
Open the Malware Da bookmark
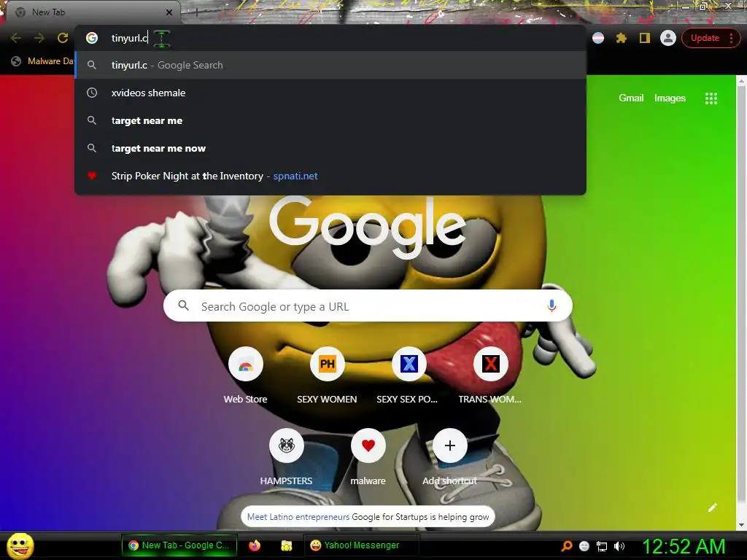43,61
